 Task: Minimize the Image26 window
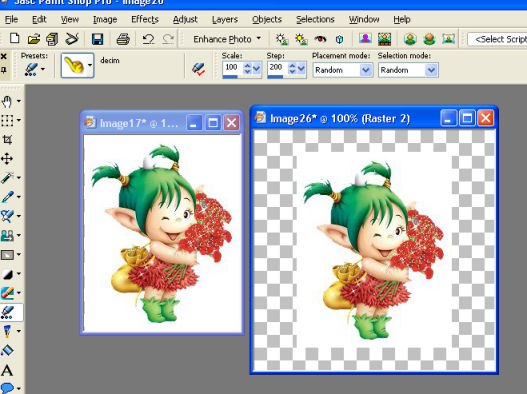[448, 118]
